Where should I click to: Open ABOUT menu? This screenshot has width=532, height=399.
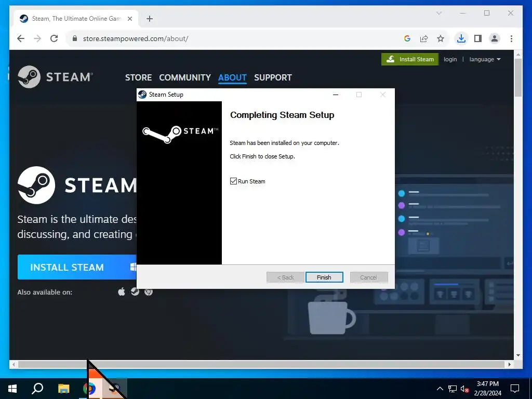[x=232, y=78]
